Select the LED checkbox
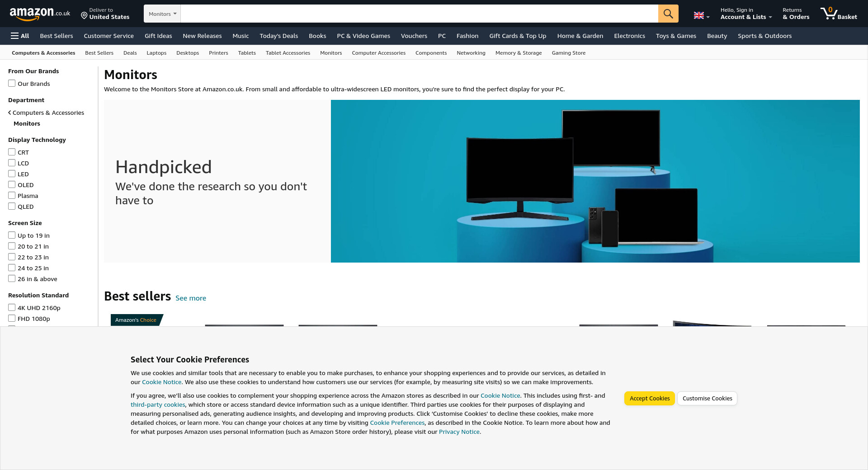 coord(12,174)
